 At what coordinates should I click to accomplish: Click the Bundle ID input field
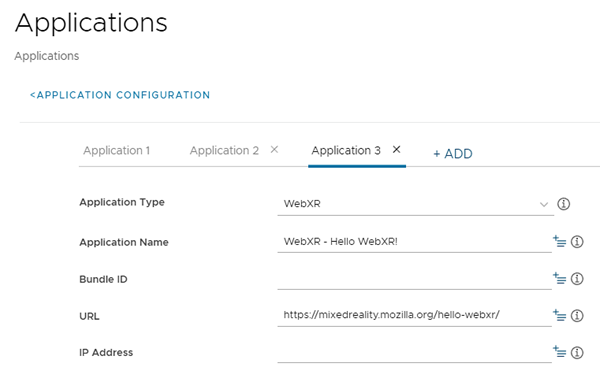[x=414, y=279]
